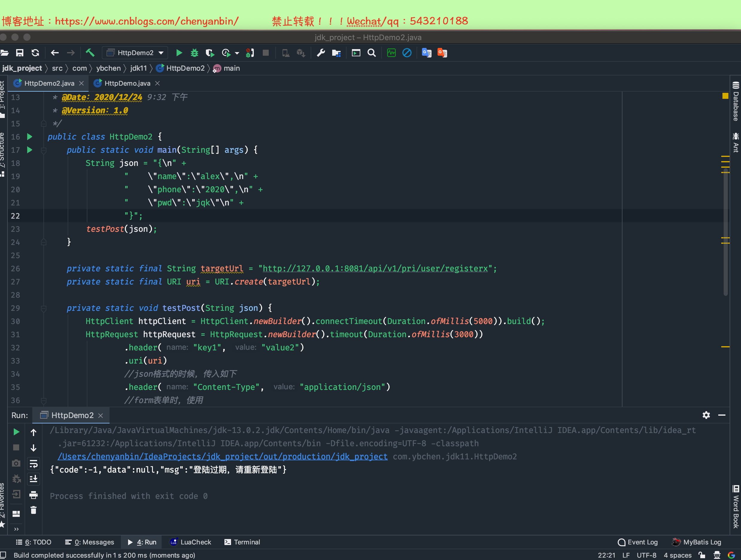Screen dimensions: 741x560
Task: Toggle the read-only lock in status bar
Action: pos(701,555)
